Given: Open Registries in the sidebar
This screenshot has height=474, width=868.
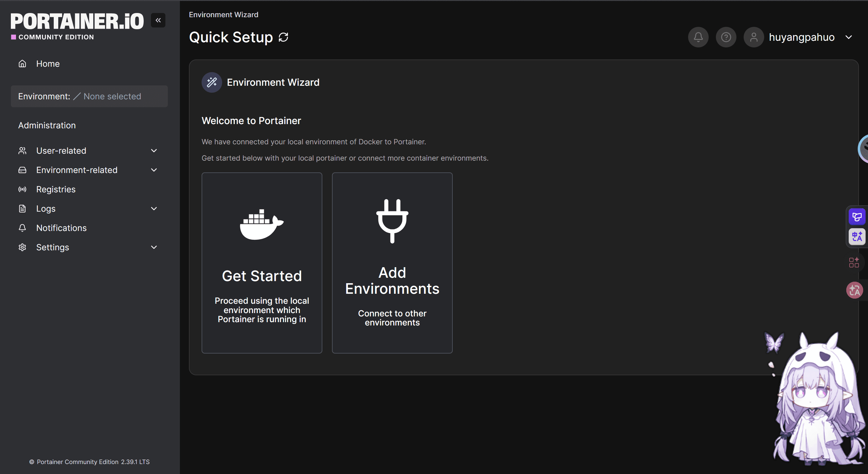Looking at the screenshot, I should click(x=56, y=190).
